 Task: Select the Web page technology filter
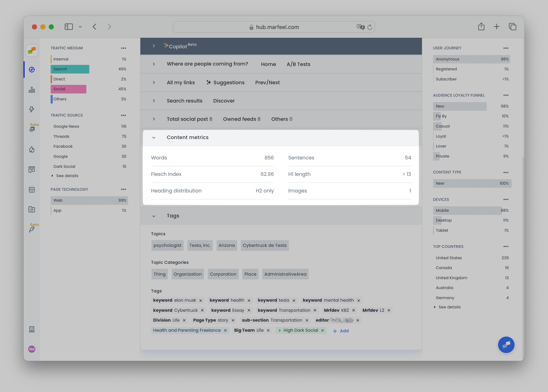tap(89, 200)
